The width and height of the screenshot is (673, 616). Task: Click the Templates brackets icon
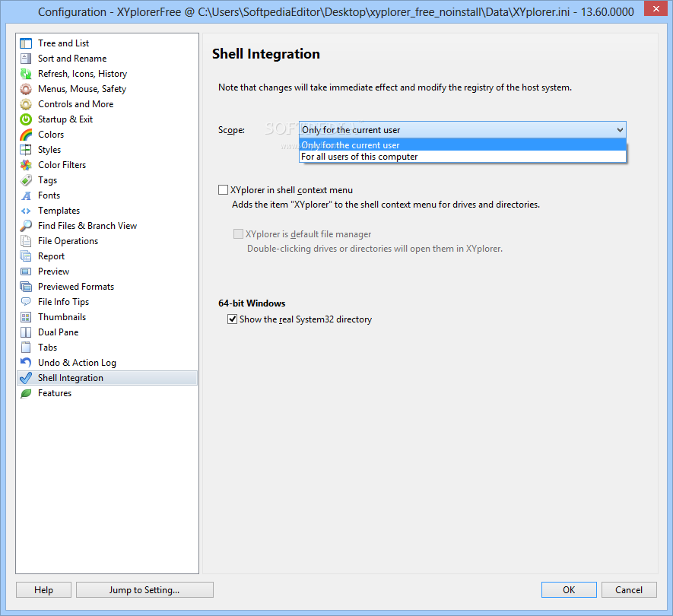(26, 211)
